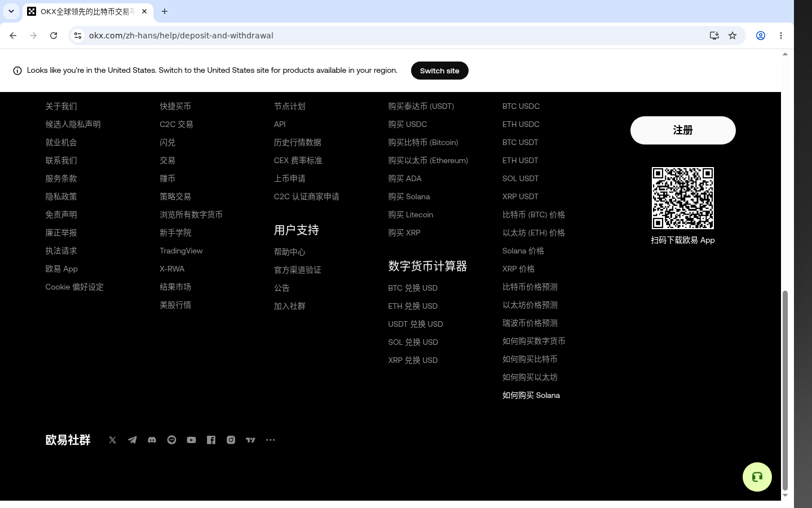812x508 pixels.
Task: Bookmark this page with the star icon
Action: point(732,36)
